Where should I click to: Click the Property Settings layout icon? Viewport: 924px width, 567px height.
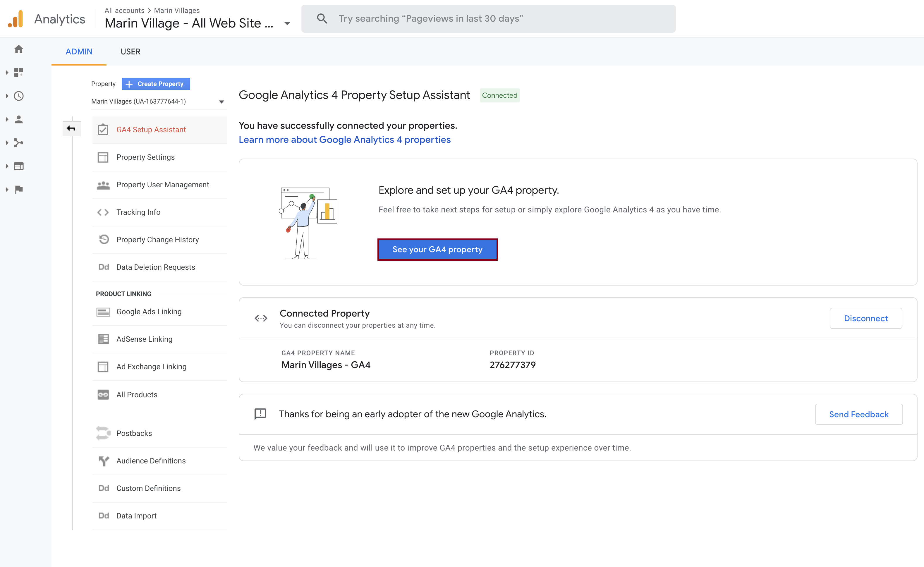coord(103,157)
